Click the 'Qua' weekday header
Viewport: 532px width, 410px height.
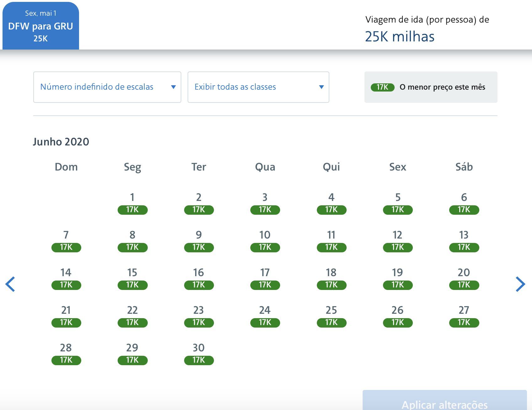(x=265, y=167)
